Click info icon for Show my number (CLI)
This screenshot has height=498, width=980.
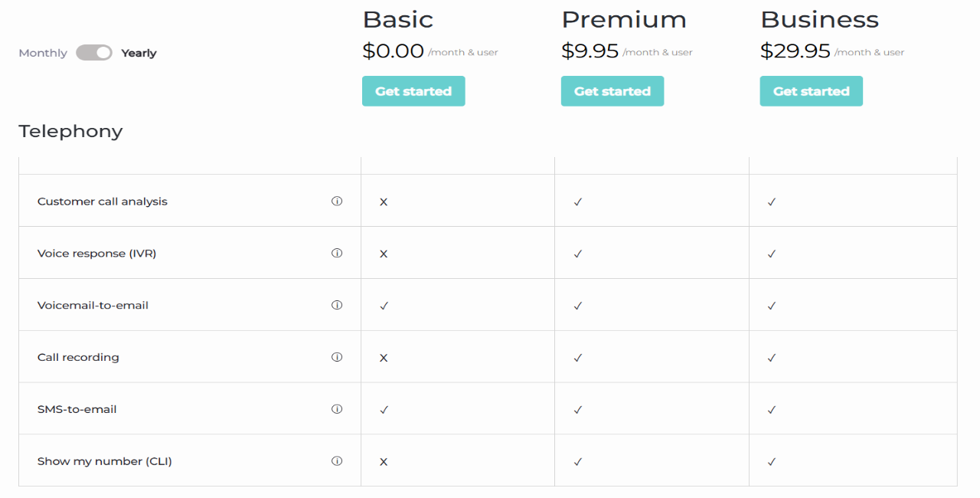[337, 461]
